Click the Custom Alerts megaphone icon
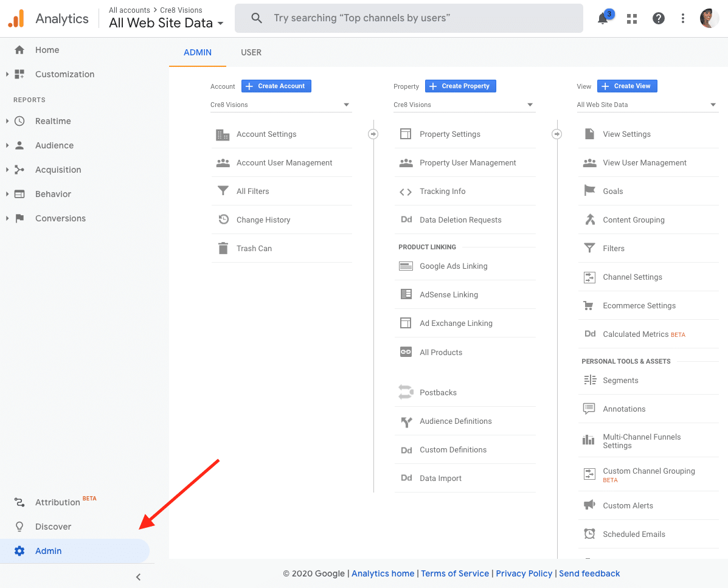This screenshot has width=728, height=588. point(590,505)
